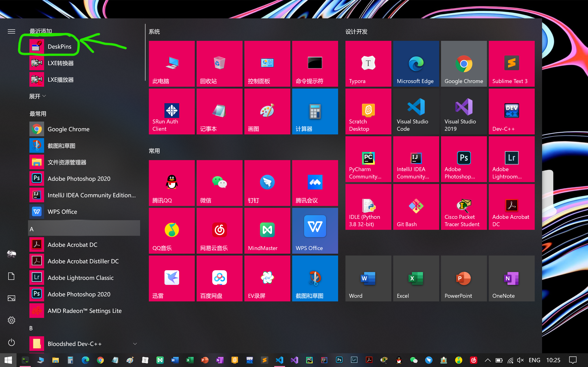Show hidden system tray icons chevron
The height and width of the screenshot is (367, 588).
tap(488, 360)
